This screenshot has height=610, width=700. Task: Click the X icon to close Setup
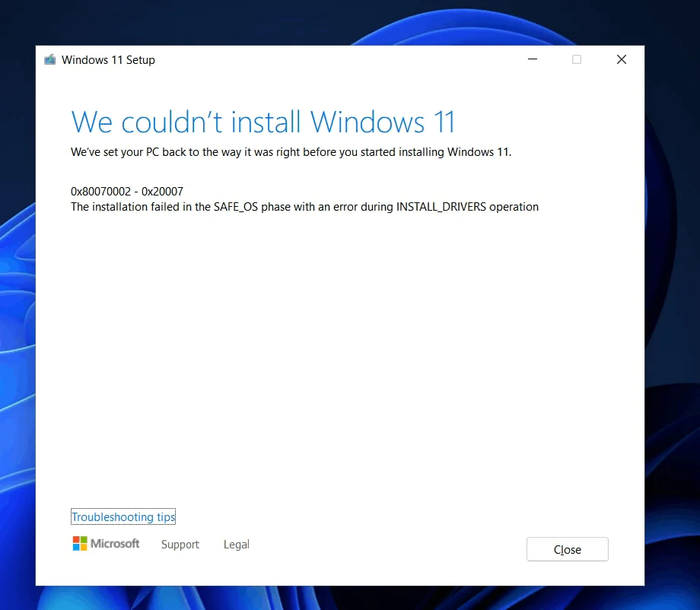click(621, 59)
